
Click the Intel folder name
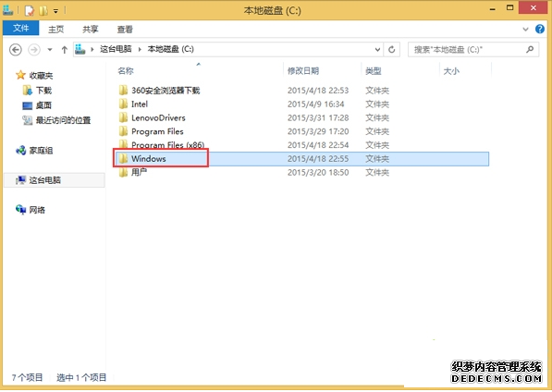point(140,104)
